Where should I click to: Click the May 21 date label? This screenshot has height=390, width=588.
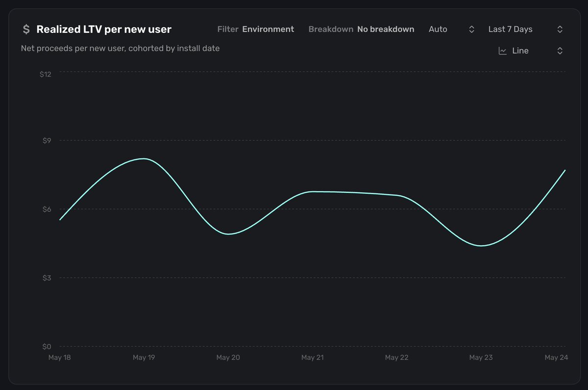(x=312, y=358)
